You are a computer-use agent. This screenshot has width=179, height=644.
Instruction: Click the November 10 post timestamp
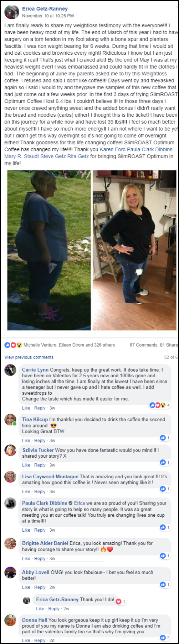(48, 16)
